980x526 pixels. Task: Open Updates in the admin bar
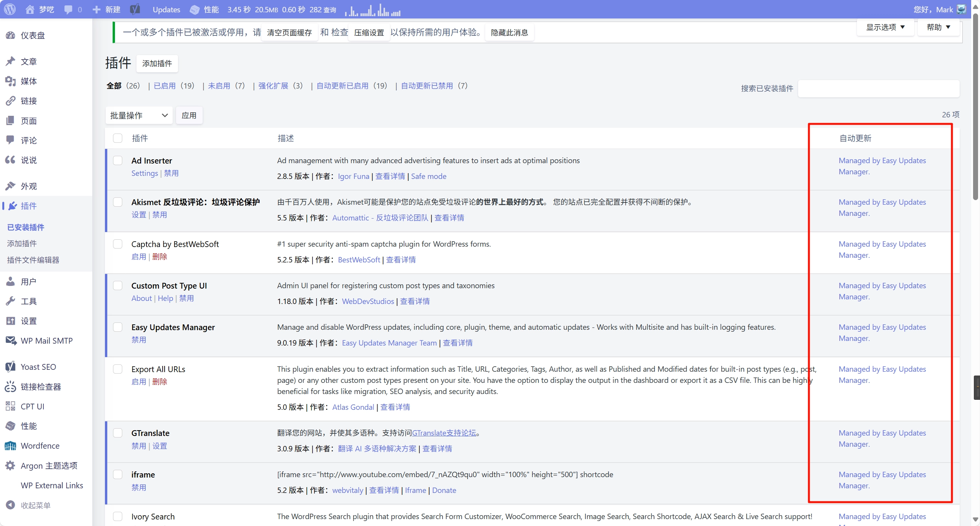point(166,10)
